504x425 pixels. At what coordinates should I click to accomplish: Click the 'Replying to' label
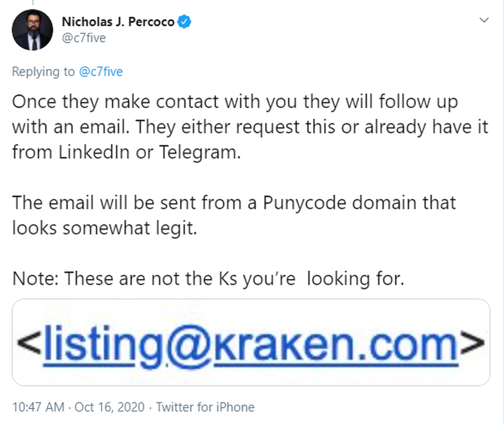(x=43, y=71)
